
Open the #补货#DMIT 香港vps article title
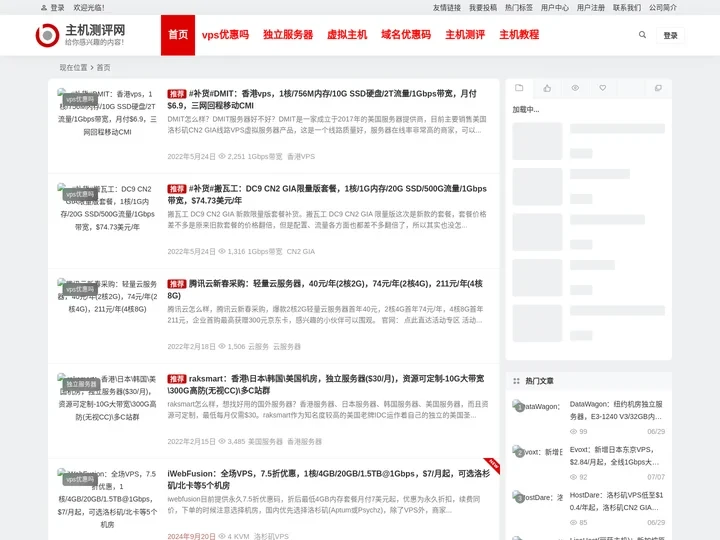pos(322,99)
